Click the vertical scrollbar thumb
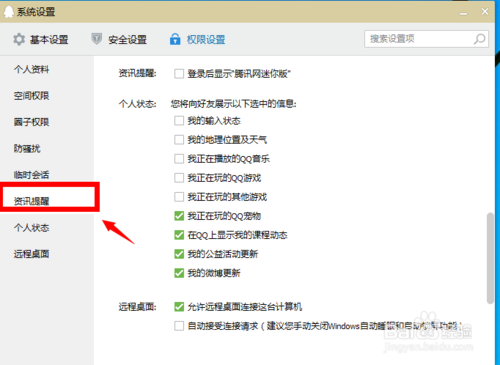 point(490,258)
